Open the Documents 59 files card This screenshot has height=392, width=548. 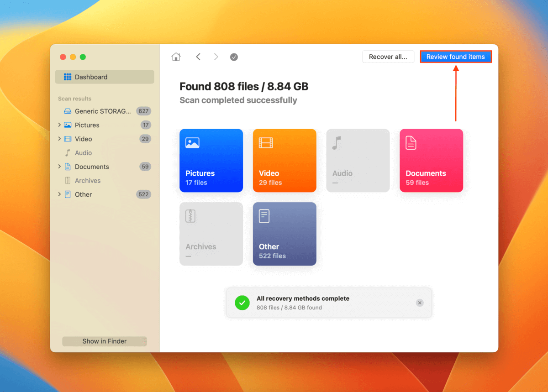432,161
